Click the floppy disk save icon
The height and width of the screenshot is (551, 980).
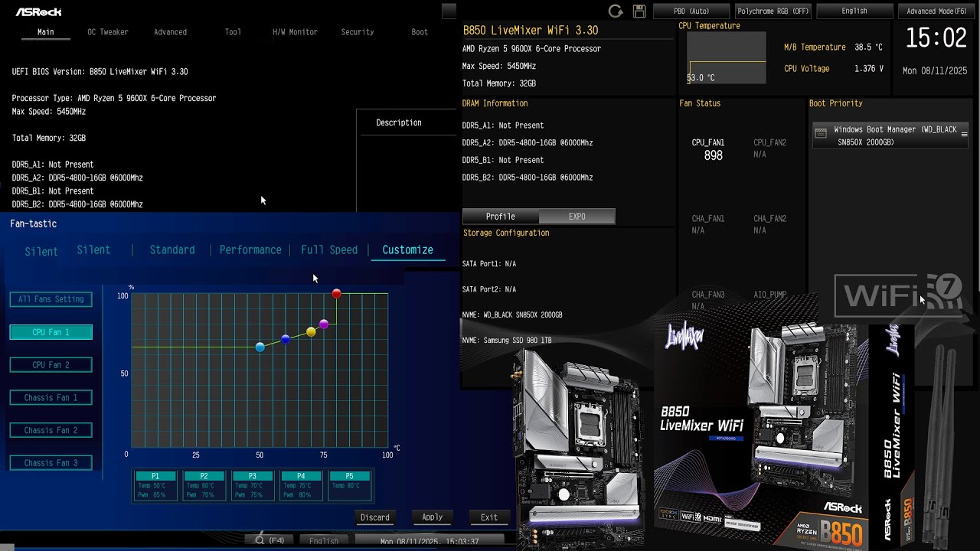click(639, 11)
